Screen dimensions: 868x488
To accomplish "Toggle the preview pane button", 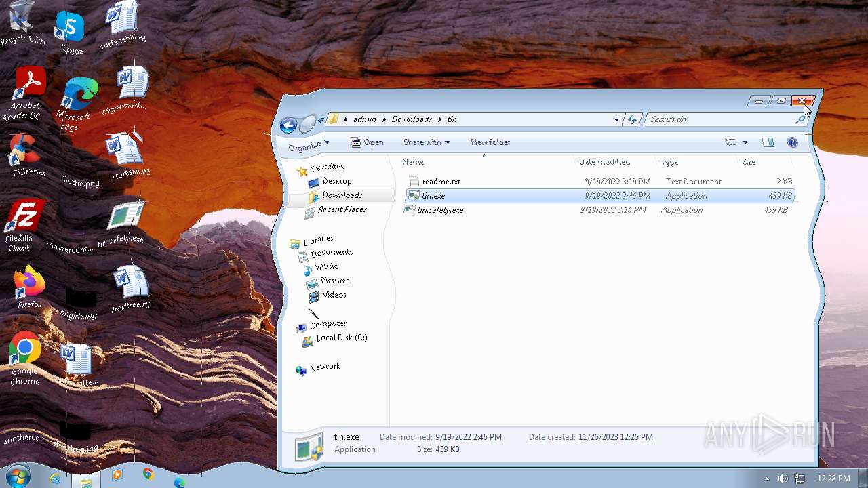I will coord(768,142).
